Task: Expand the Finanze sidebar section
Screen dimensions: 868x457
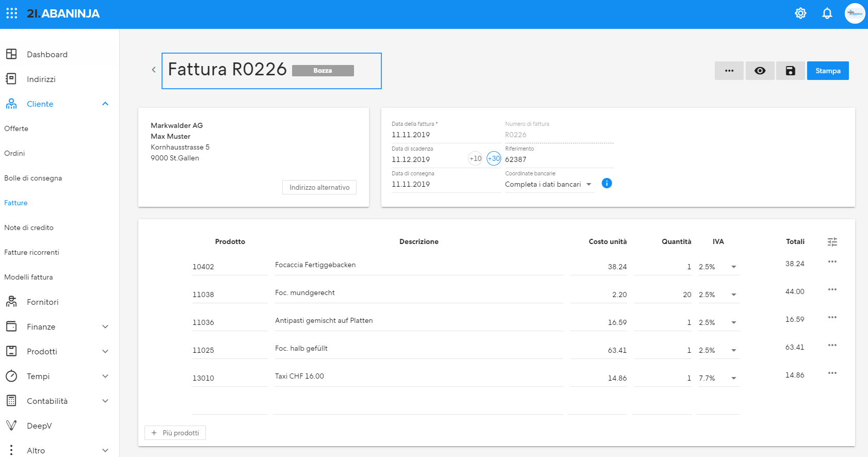Action: pos(105,327)
